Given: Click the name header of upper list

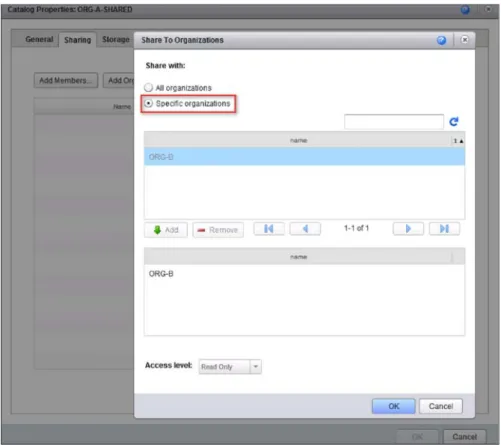Looking at the screenshot, I should point(298,141).
